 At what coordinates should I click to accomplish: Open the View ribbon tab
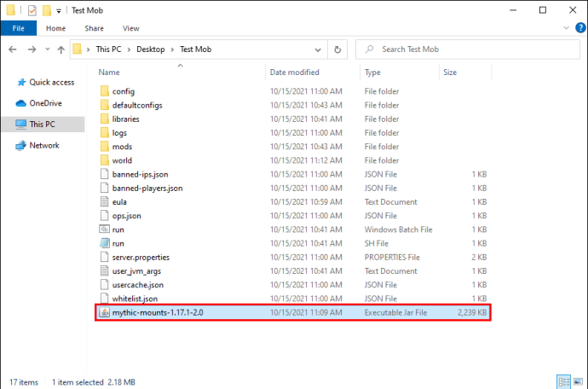[131, 28]
